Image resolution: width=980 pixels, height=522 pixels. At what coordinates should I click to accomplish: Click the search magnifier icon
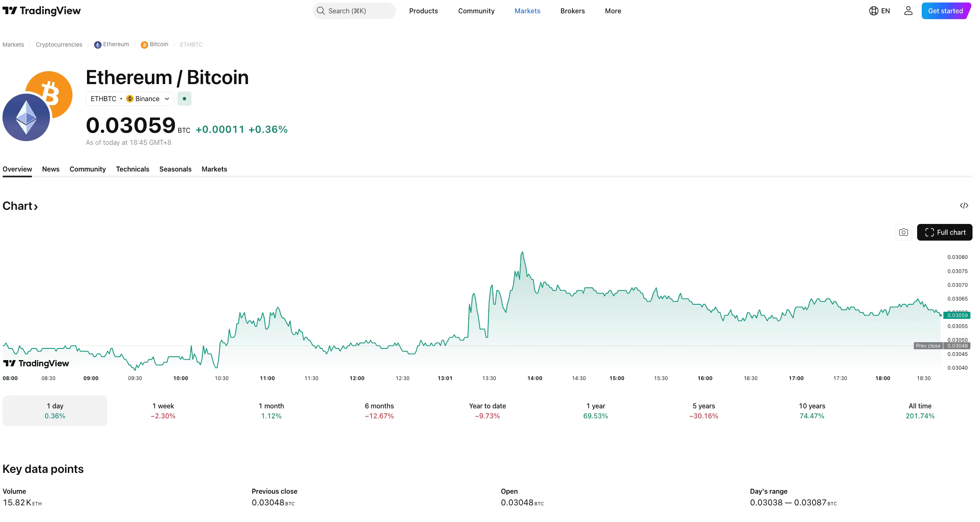point(321,11)
